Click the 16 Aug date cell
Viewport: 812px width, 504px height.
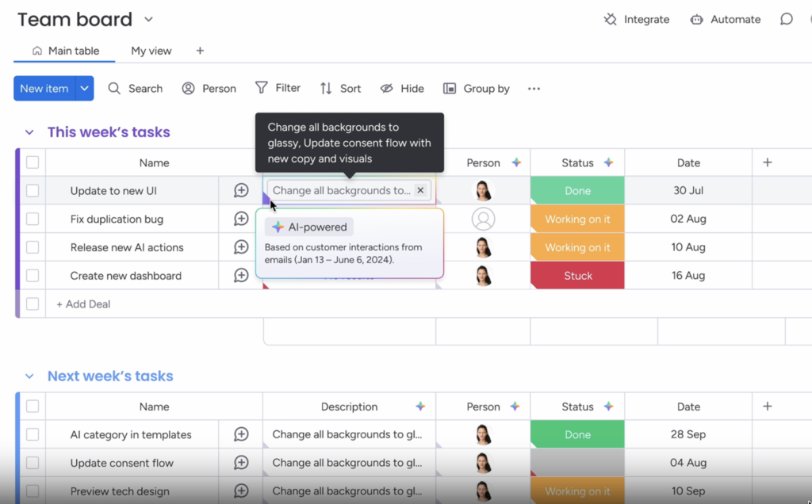click(688, 275)
